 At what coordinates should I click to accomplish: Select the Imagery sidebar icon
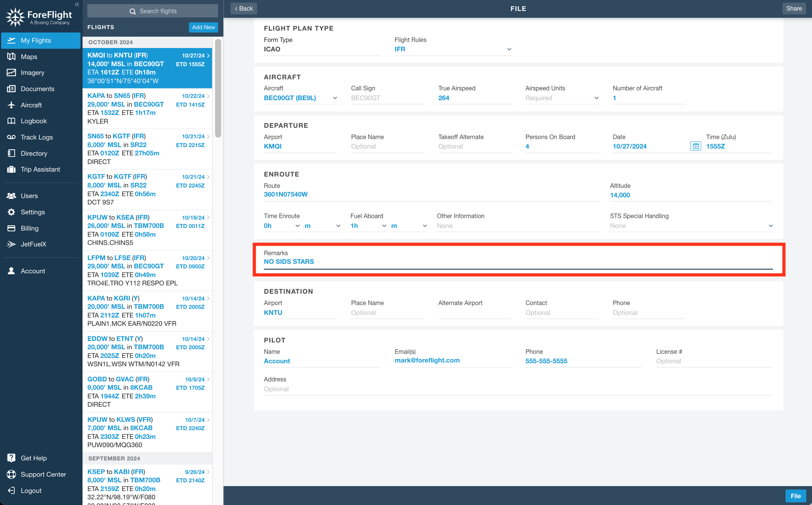point(32,73)
